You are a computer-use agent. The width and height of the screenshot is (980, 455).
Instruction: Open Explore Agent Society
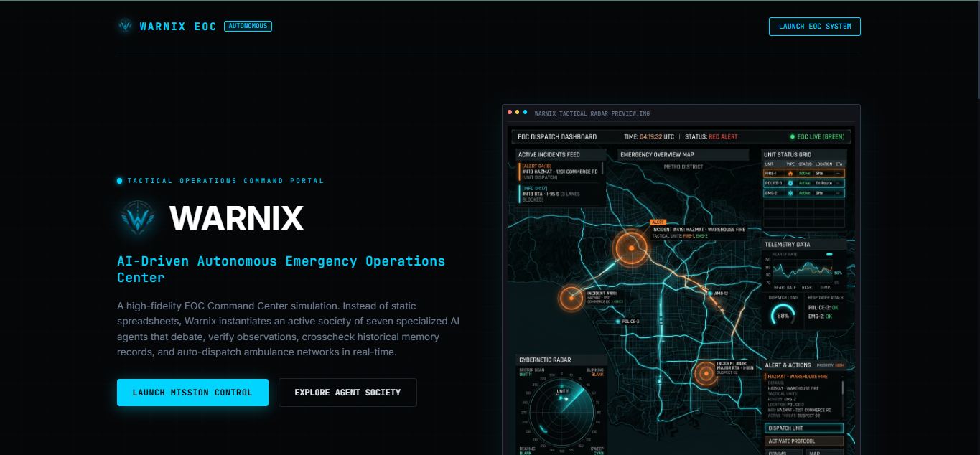(347, 393)
